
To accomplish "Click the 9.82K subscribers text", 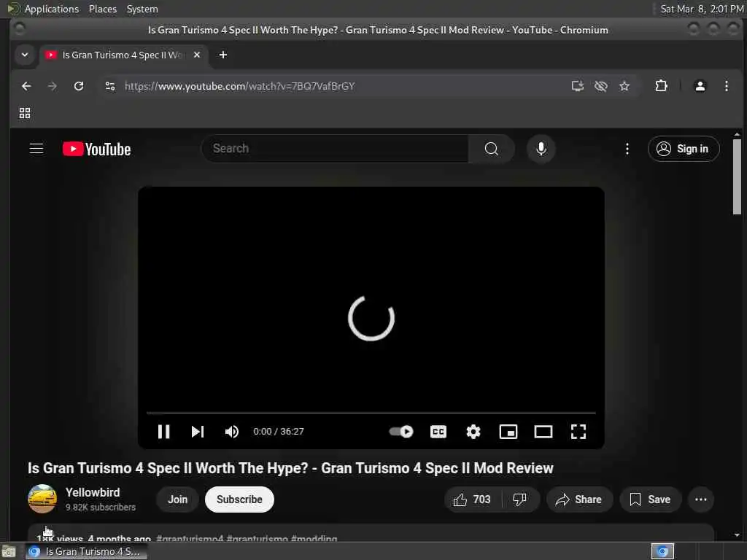I will click(x=101, y=507).
